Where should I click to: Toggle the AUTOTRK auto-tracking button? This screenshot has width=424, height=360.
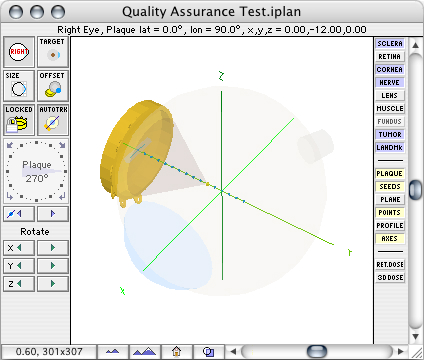(53, 120)
